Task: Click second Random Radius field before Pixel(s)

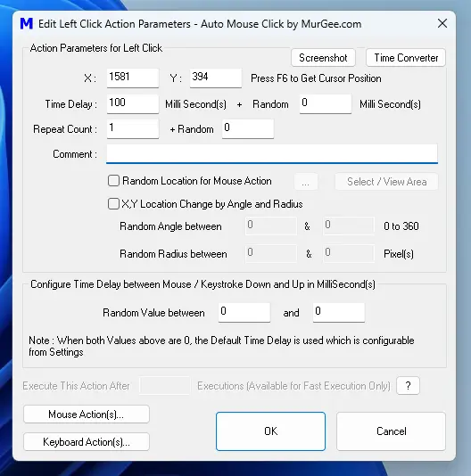Action: [x=349, y=253]
